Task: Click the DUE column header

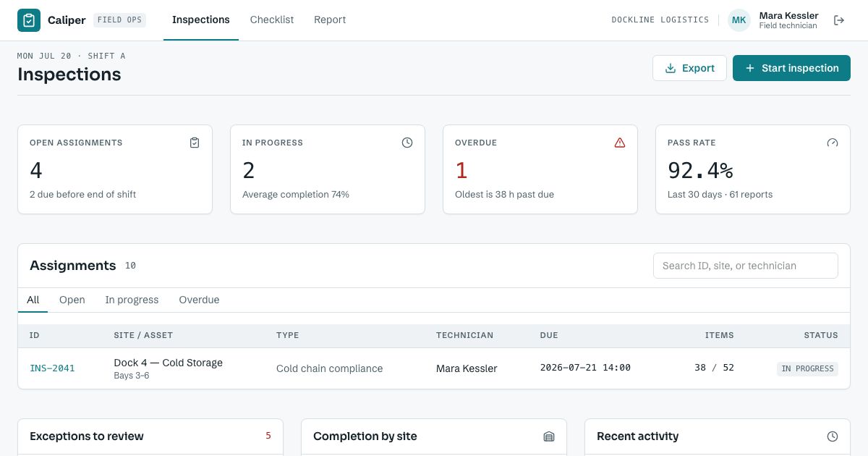Action: pos(549,335)
